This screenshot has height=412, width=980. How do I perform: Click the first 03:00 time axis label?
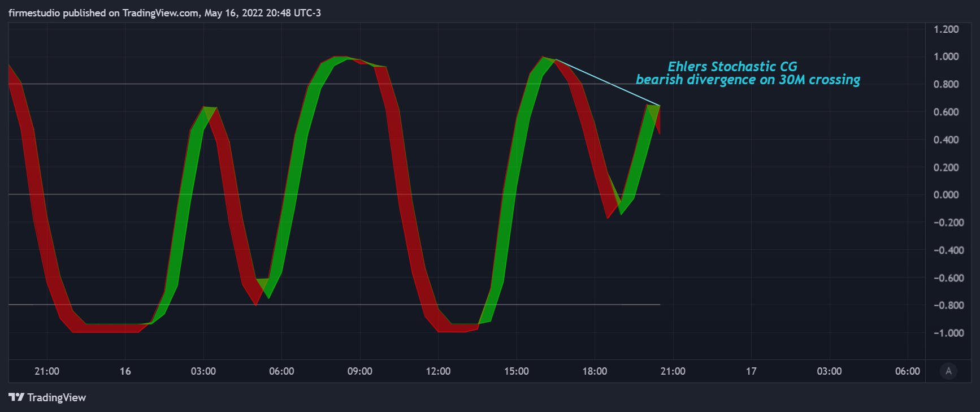pos(203,371)
